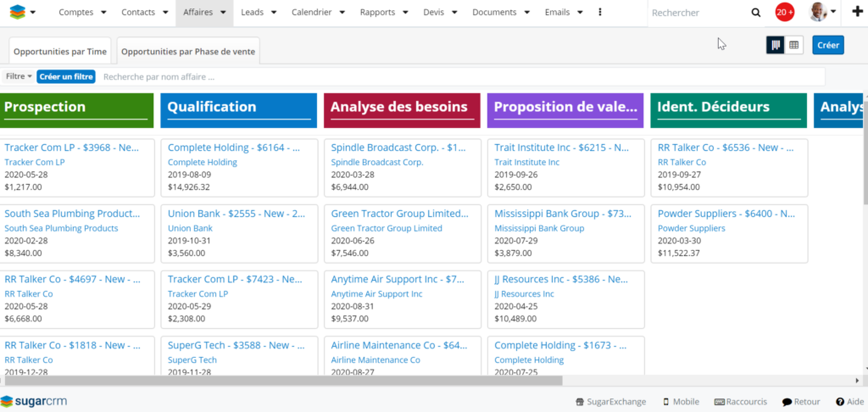868x412 pixels.
Task: Click Créer un filtre button
Action: pos(66,76)
